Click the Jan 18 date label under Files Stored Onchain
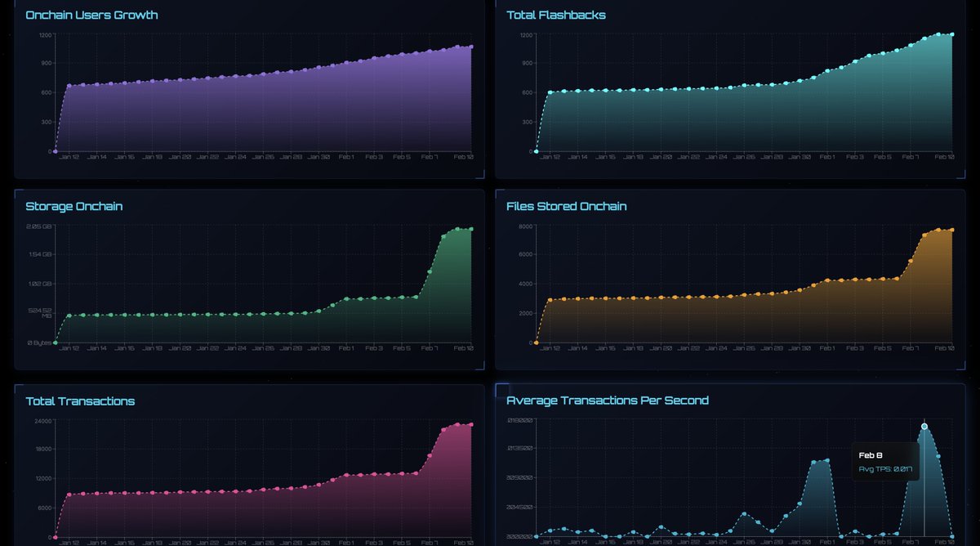The width and height of the screenshot is (980, 546). [x=633, y=348]
